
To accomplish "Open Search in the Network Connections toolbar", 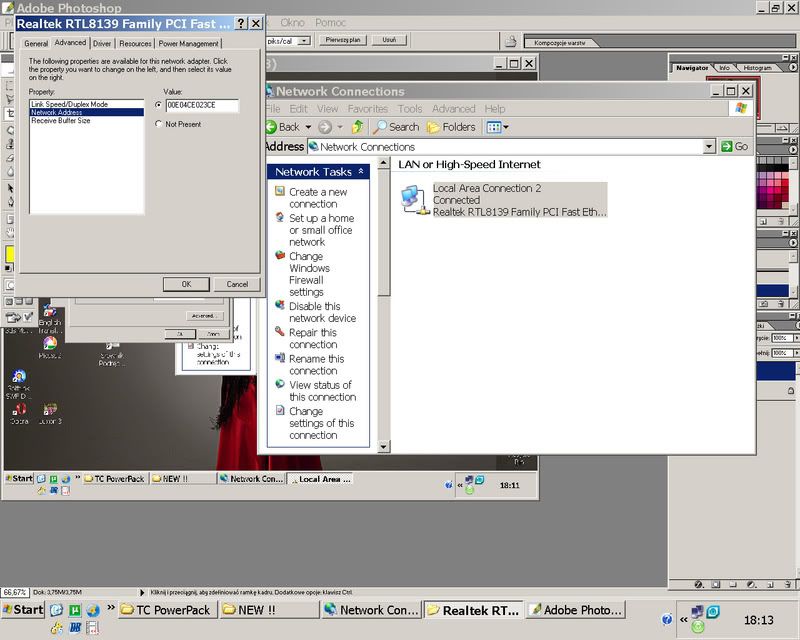I will 396,127.
